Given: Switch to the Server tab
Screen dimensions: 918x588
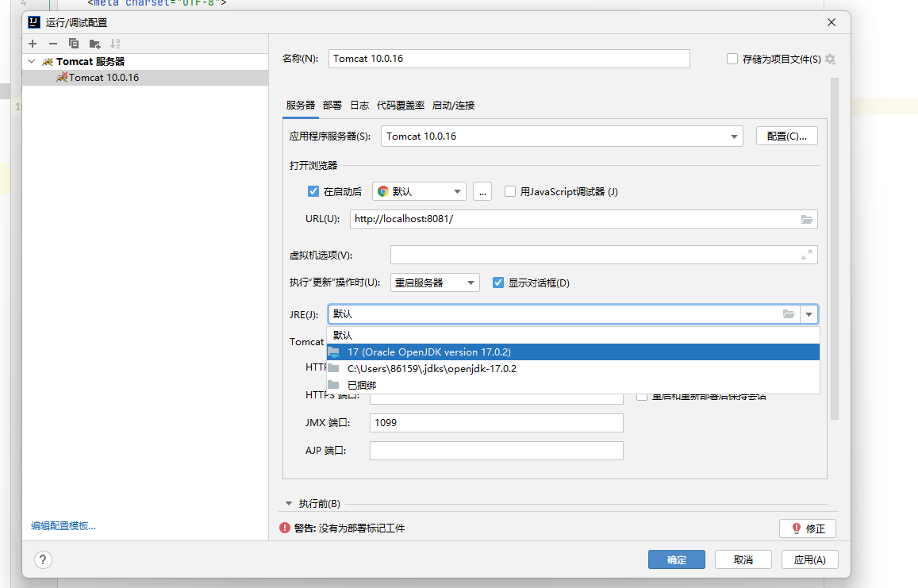Looking at the screenshot, I should tap(301, 106).
